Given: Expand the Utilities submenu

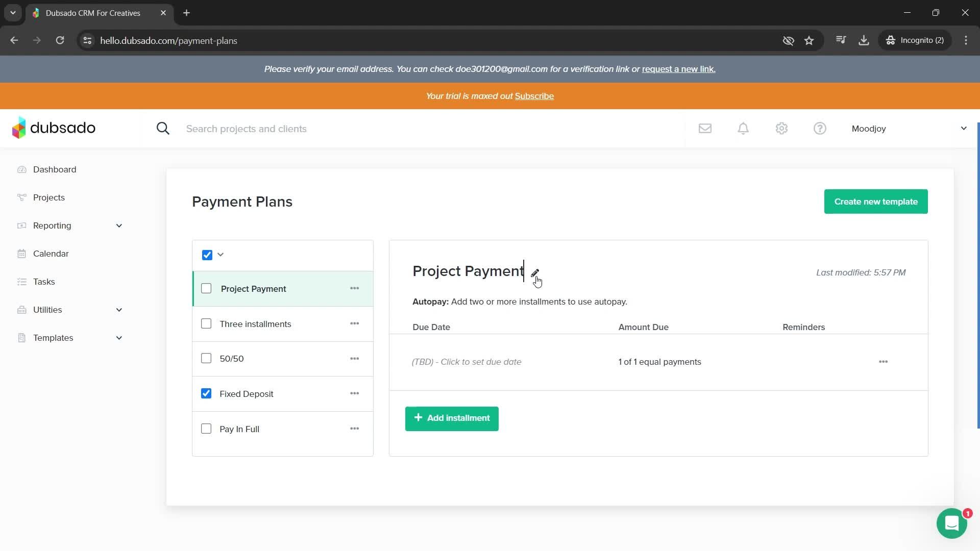Looking at the screenshot, I should point(119,310).
